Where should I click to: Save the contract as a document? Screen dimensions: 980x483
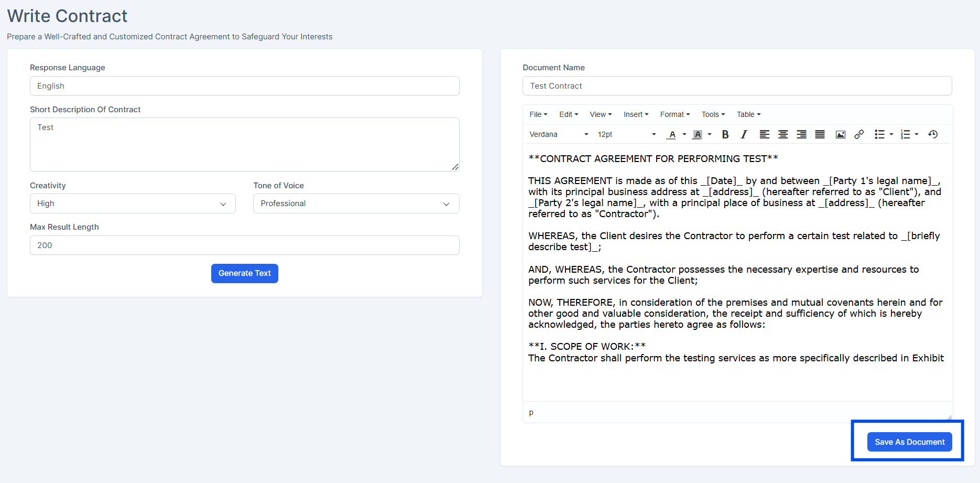909,442
